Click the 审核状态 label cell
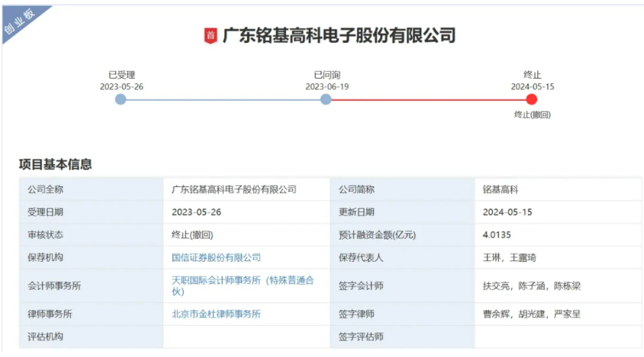 point(91,235)
